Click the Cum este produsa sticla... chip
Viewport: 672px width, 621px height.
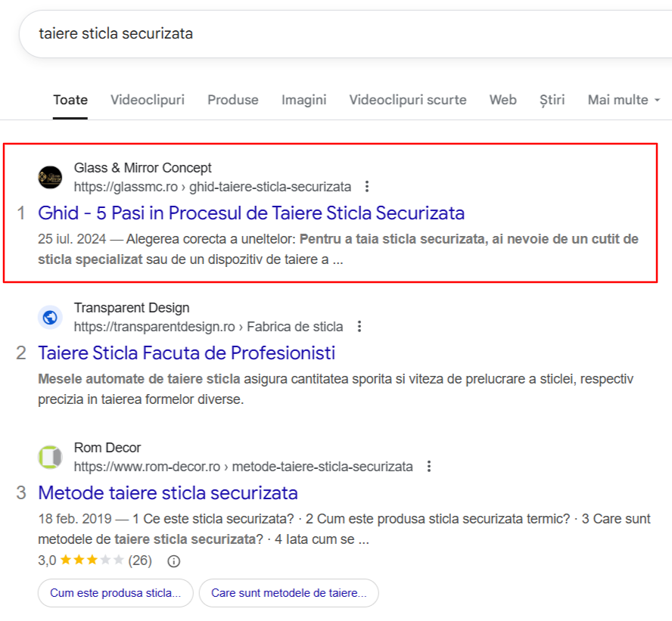click(x=115, y=593)
